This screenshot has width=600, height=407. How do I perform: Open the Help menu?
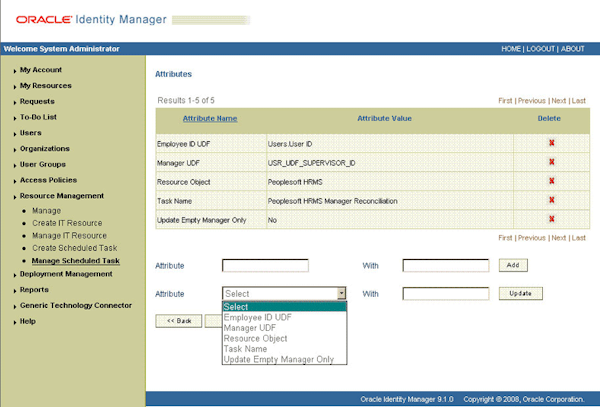(x=28, y=321)
